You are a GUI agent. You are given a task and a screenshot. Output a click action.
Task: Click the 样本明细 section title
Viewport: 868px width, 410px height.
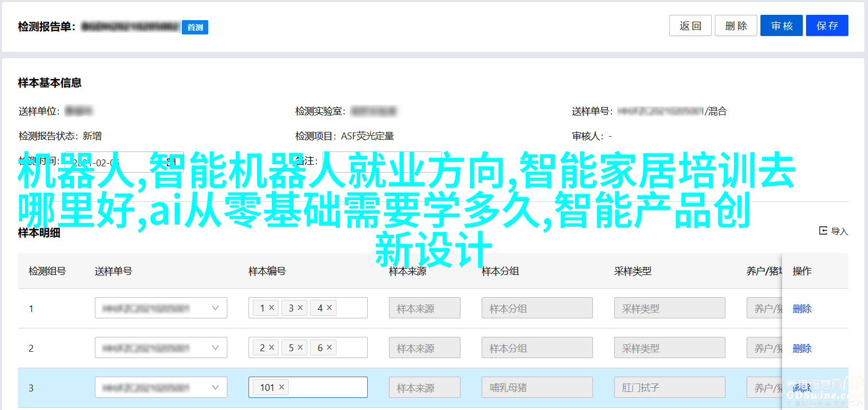coord(39,233)
